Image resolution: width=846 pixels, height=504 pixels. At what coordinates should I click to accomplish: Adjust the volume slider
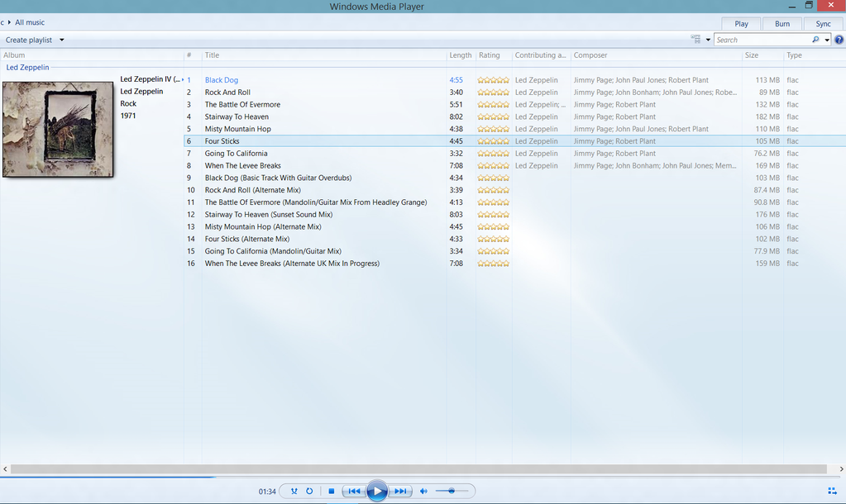(452, 491)
